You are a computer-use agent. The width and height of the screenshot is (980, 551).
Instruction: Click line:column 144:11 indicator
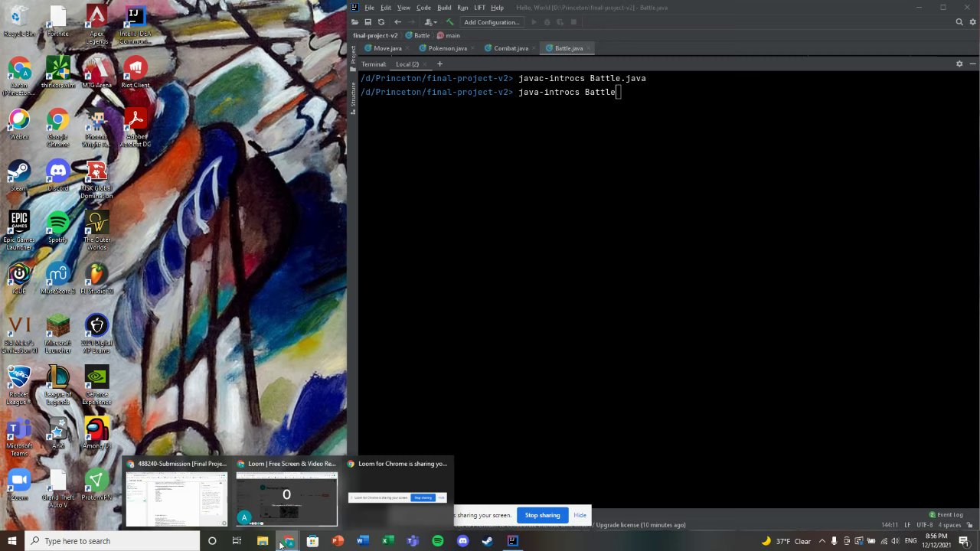click(890, 525)
